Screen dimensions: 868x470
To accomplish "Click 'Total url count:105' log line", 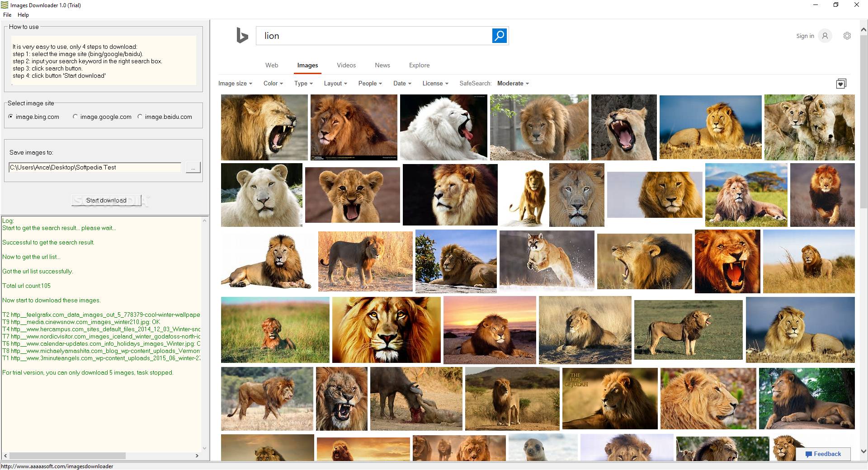I will [x=27, y=286].
